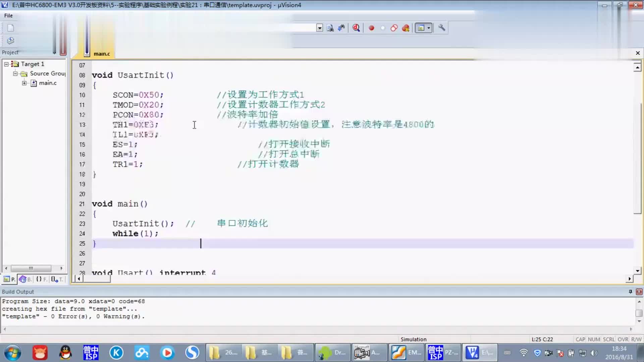This screenshot has height=362, width=644.
Task: Click the void main() line
Action: (x=119, y=204)
